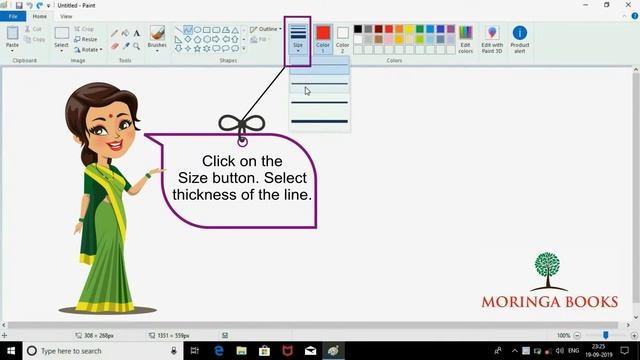Choose the Rectangle shape

(x=207, y=30)
